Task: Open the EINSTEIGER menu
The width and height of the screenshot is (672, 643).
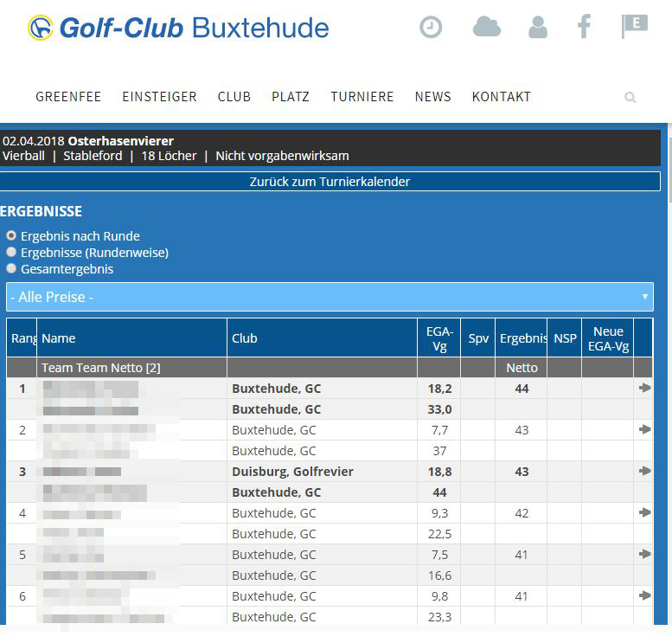Action: coord(159,97)
